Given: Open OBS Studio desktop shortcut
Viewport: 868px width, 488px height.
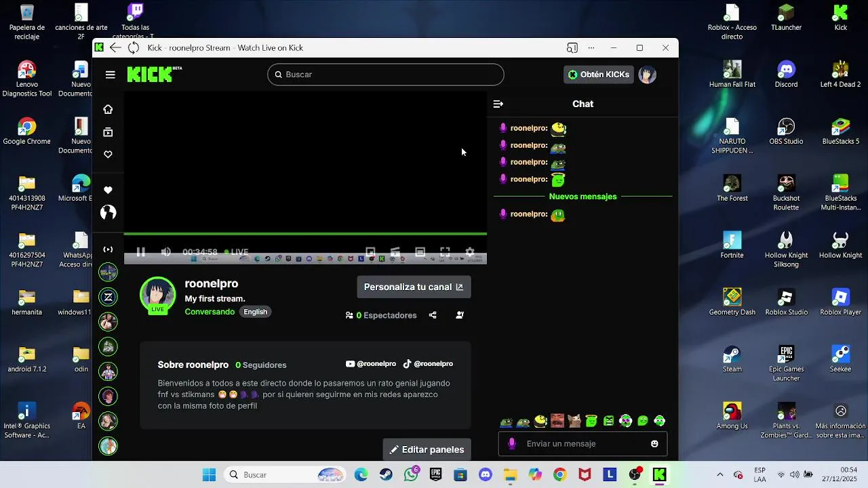Looking at the screenshot, I should [787, 131].
